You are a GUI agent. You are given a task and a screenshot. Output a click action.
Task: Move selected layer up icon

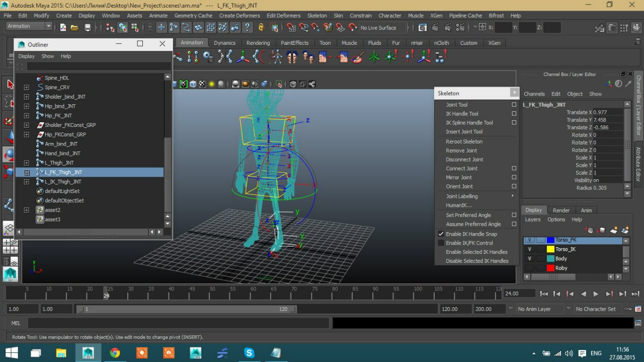point(590,230)
